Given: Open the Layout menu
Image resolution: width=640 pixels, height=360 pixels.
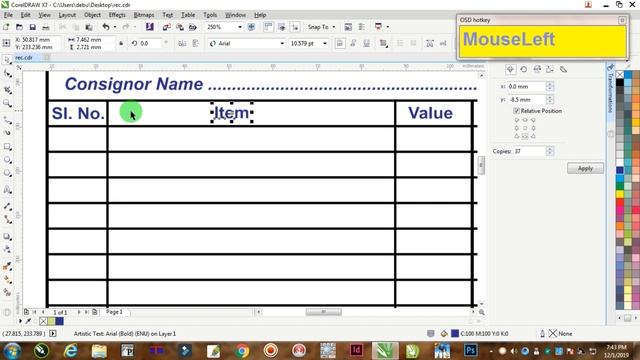Looking at the screenshot, I should click(67, 15).
